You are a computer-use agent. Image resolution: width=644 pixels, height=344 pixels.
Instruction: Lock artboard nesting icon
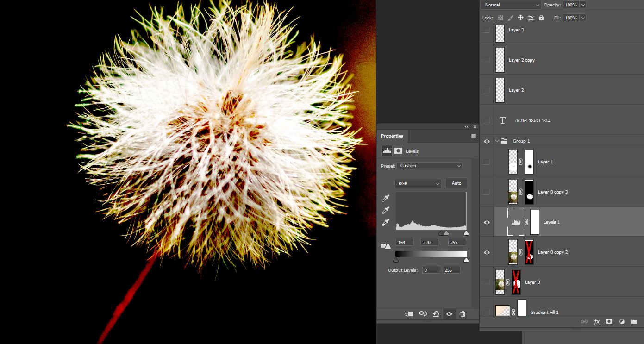[x=531, y=18]
